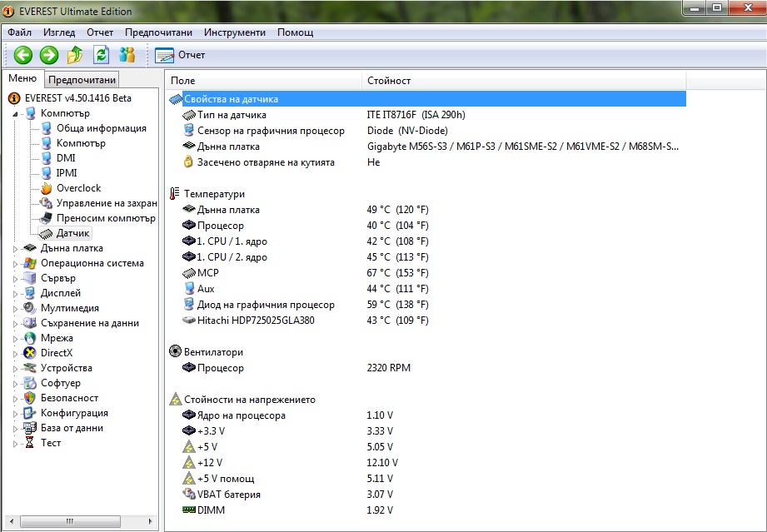
Task: Click the green forward arrow toolbar icon
Action: [49, 55]
